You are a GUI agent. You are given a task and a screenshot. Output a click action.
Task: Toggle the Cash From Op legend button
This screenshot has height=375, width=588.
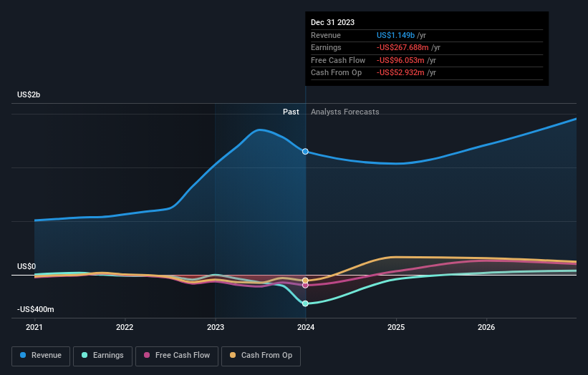[261, 356]
